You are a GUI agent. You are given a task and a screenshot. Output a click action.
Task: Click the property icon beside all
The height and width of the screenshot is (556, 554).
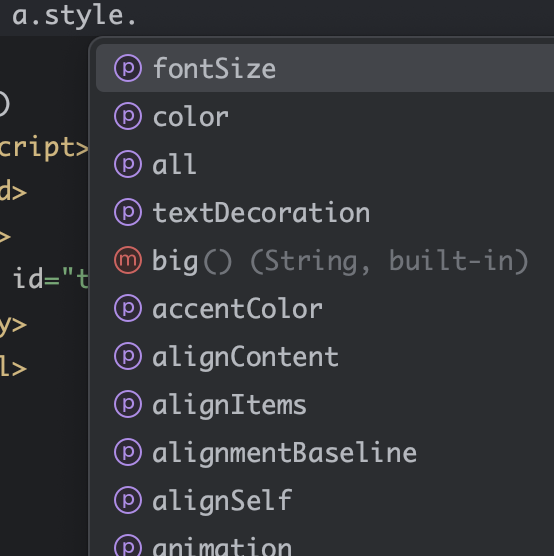(128, 164)
